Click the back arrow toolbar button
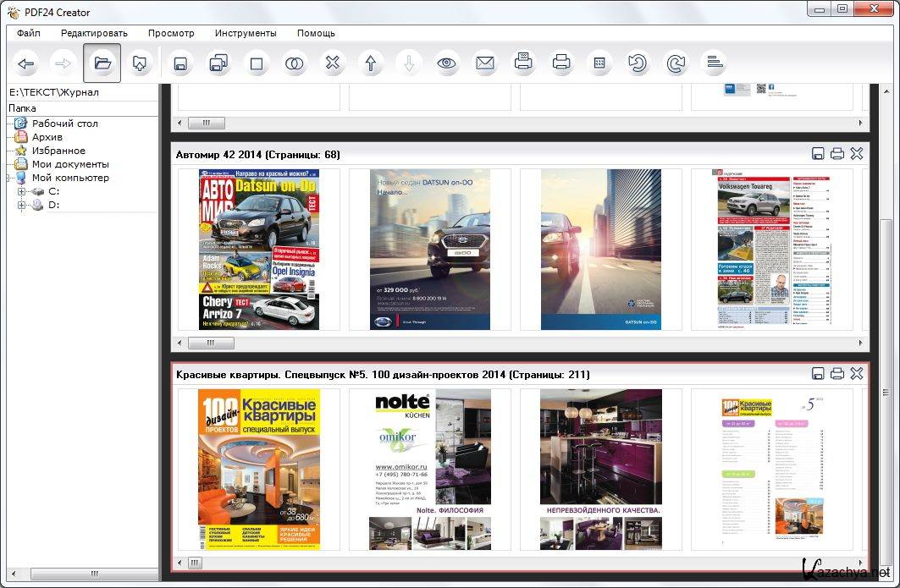 [x=26, y=63]
